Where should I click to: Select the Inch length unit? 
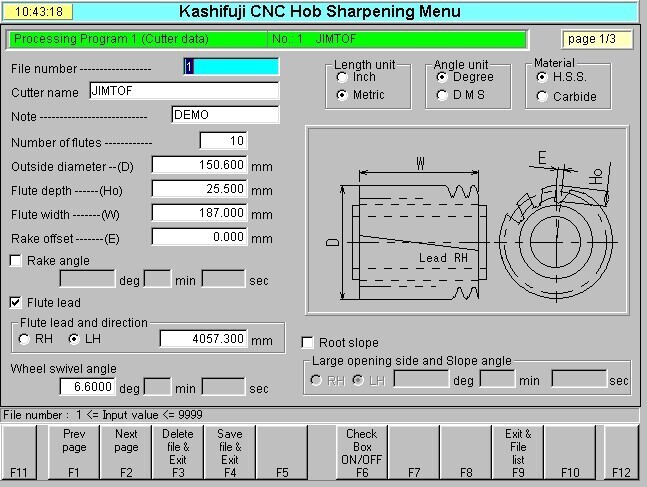point(342,77)
